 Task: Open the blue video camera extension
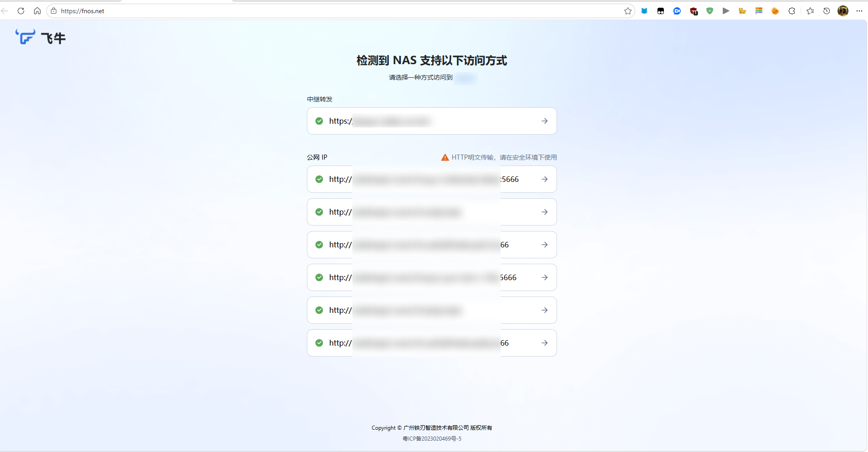coord(677,11)
